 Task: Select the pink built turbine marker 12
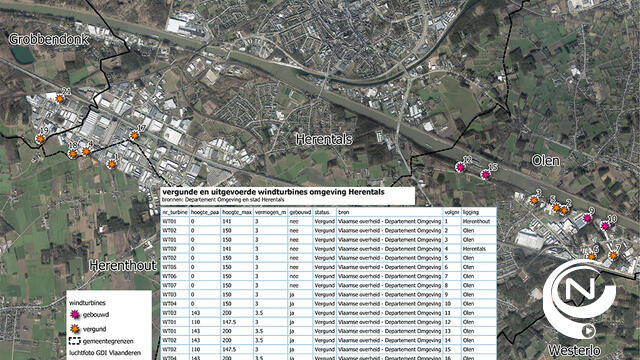click(x=460, y=167)
